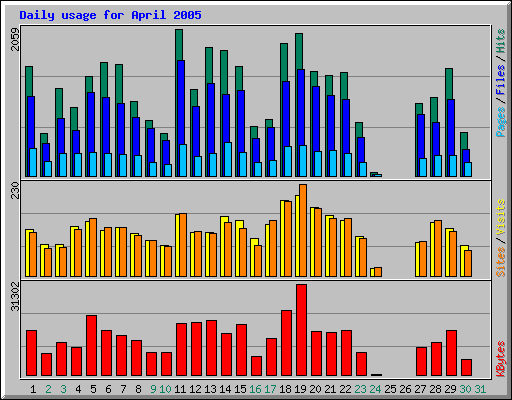Click the orange visits bar for day 14
This screenshot has height=400, width=512.
(228, 249)
